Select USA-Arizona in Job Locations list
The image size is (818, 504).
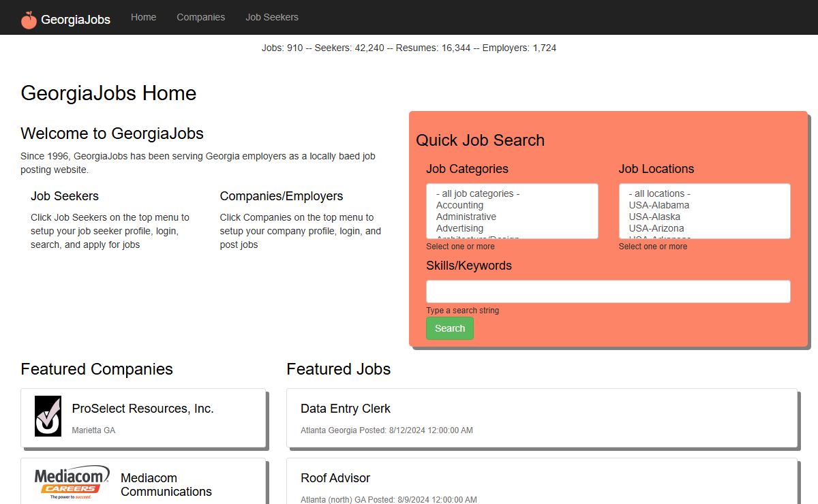[x=656, y=228]
